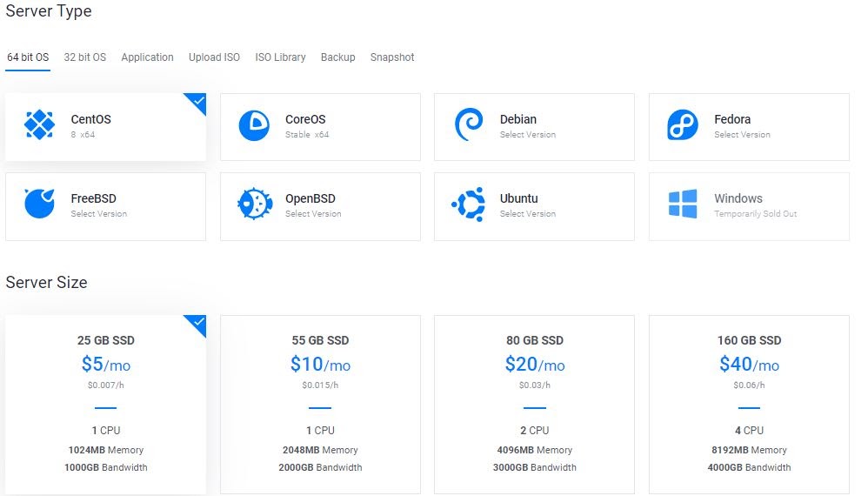Open the Backup tab
The height and width of the screenshot is (496, 868).
pyautogui.click(x=337, y=57)
